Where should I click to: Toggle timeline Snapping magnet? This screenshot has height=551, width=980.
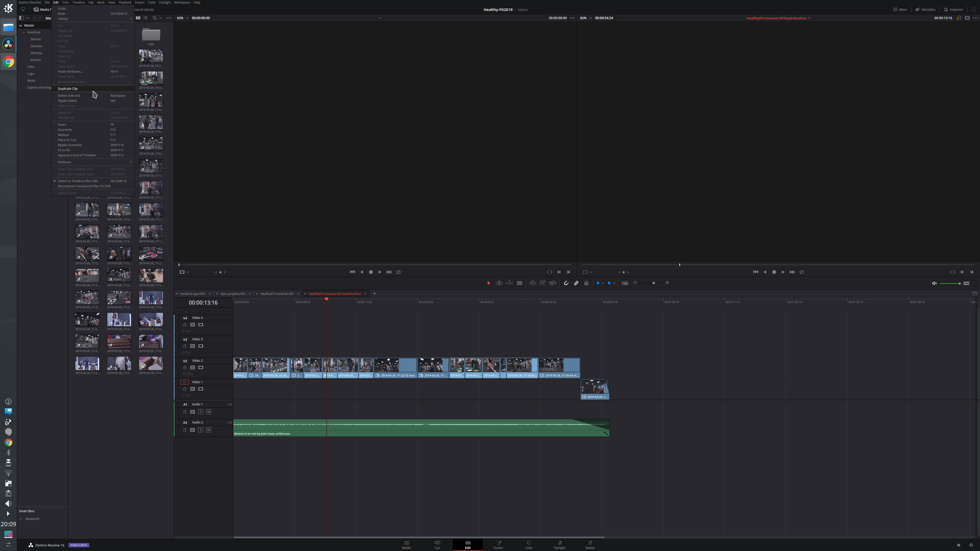click(x=566, y=283)
